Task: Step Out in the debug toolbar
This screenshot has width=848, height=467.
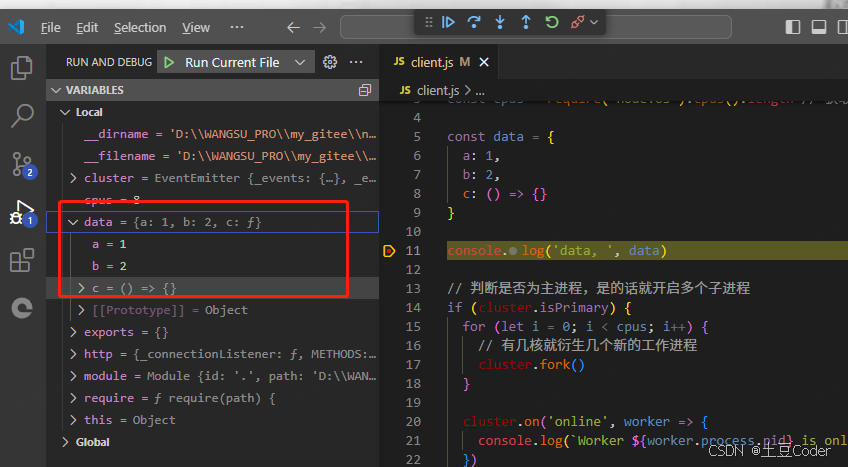Action: pyautogui.click(x=526, y=22)
